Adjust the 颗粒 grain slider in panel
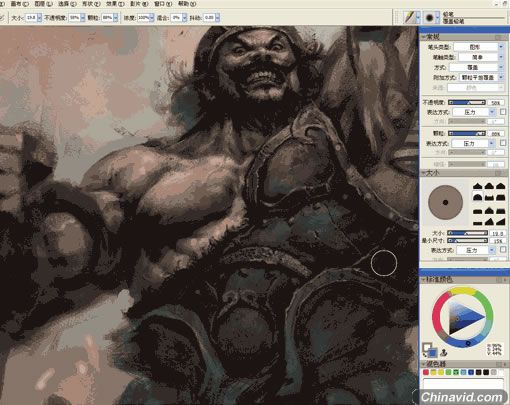 click(467, 133)
